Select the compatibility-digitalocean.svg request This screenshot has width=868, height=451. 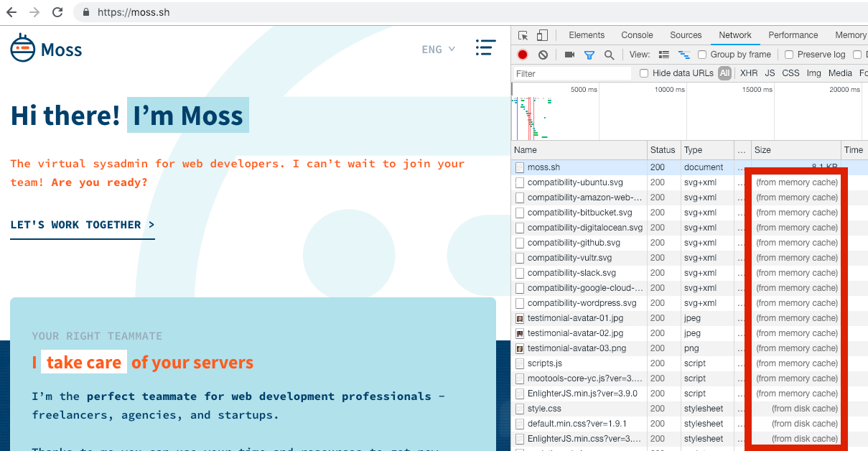[689, 228]
